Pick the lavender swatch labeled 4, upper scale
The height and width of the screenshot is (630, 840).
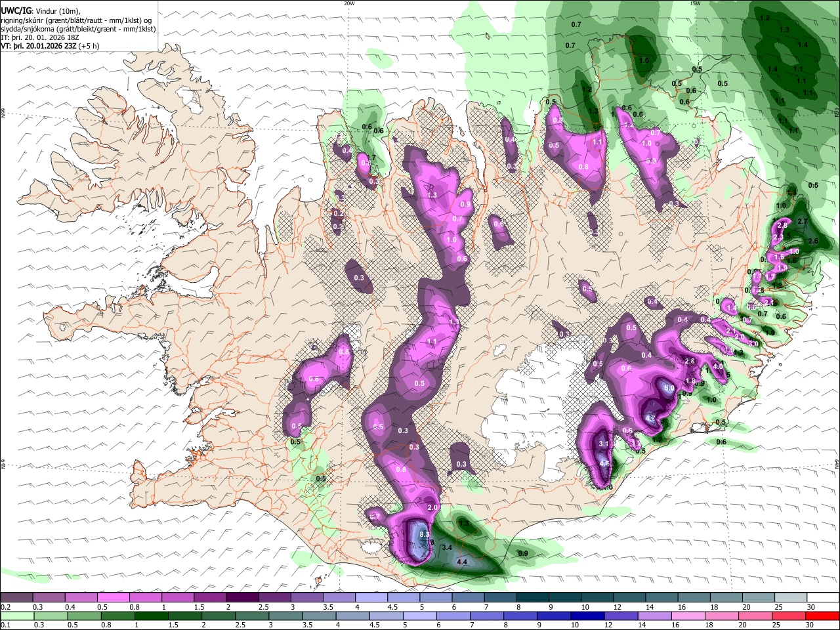point(371,598)
